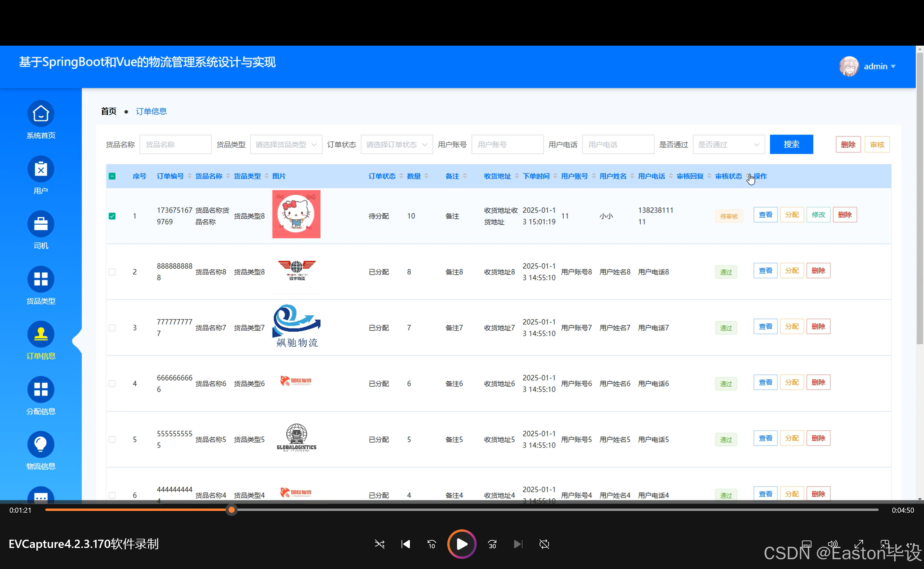
Task: Click the 订单信息 breadcrumb link
Action: [151, 111]
